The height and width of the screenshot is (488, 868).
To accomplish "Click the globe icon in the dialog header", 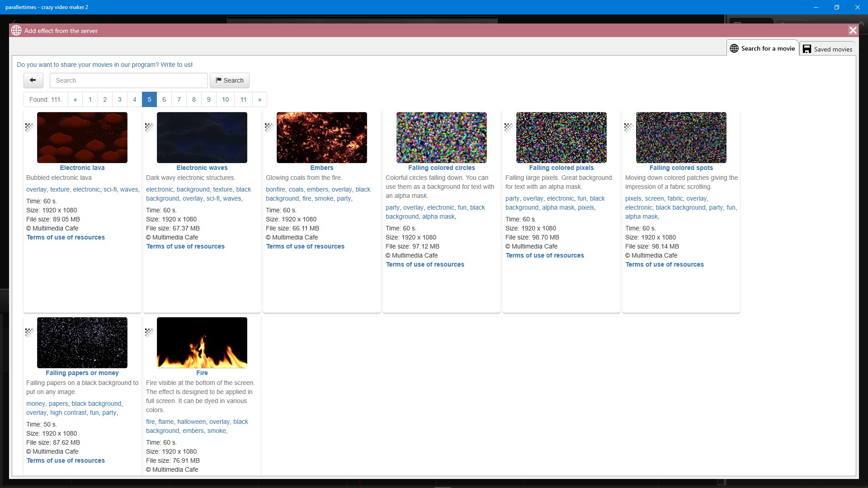I will pyautogui.click(x=16, y=30).
